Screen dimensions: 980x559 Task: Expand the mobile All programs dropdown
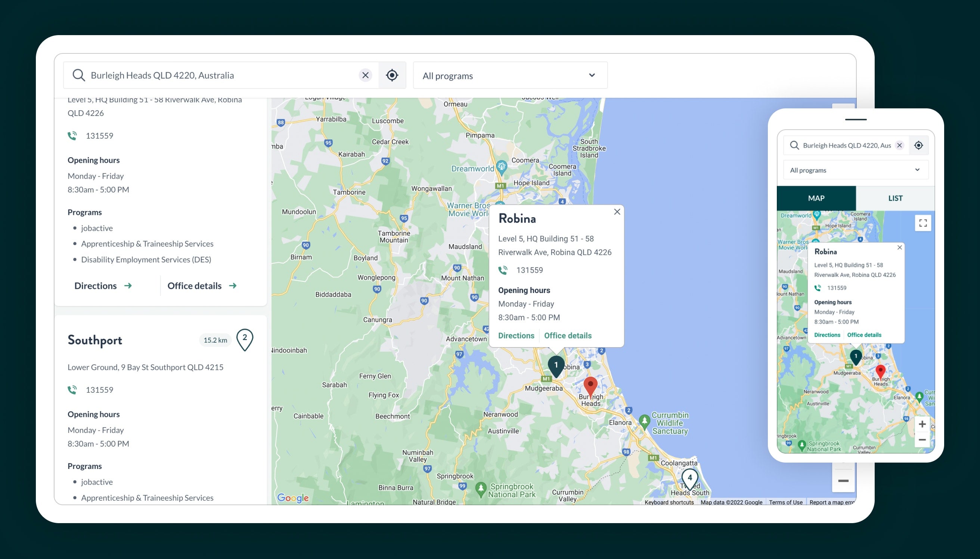coord(855,170)
